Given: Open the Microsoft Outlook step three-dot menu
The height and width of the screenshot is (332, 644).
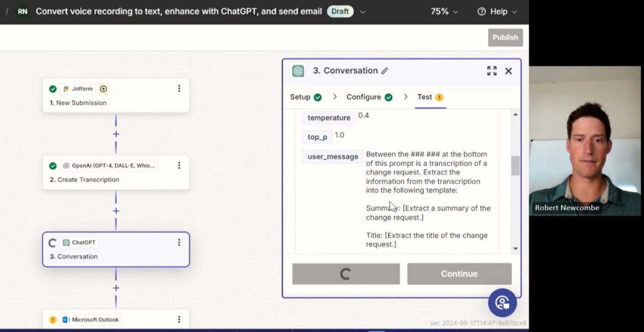Looking at the screenshot, I should point(179,319).
